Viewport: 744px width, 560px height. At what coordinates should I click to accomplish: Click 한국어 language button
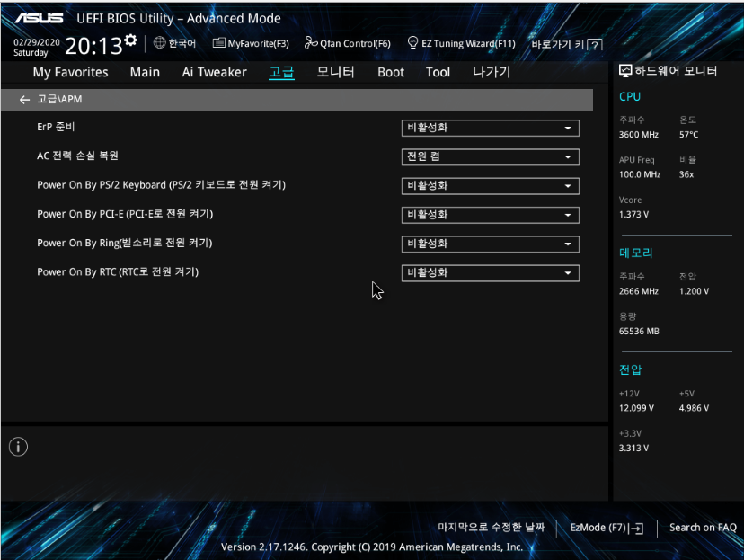click(182, 43)
